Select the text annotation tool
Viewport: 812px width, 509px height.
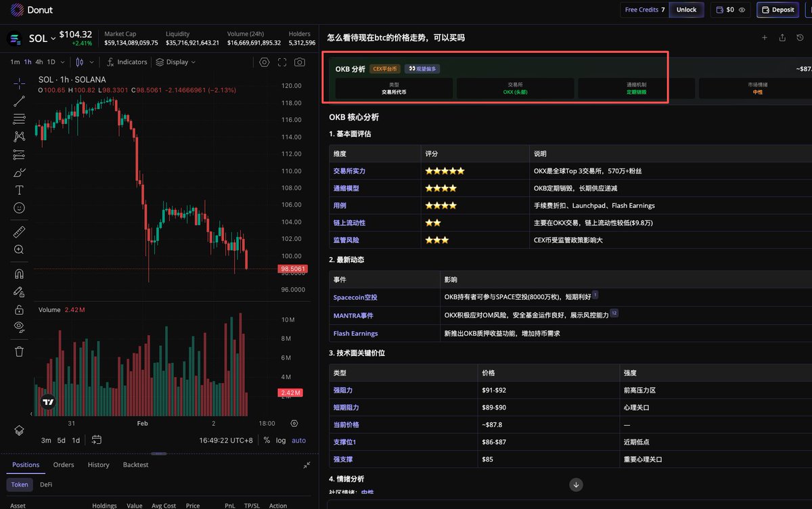[x=19, y=190]
